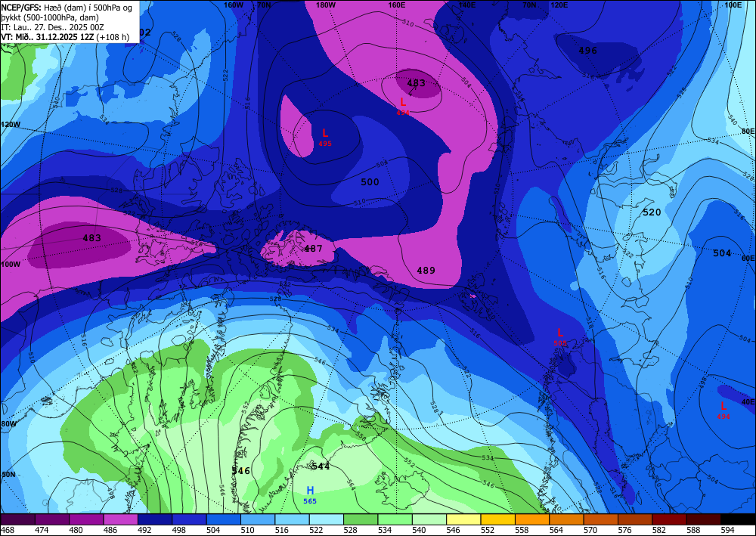Image resolution: width=756 pixels, height=536 pixels.
Task: Click the '489' thickness label
Action: (x=426, y=271)
